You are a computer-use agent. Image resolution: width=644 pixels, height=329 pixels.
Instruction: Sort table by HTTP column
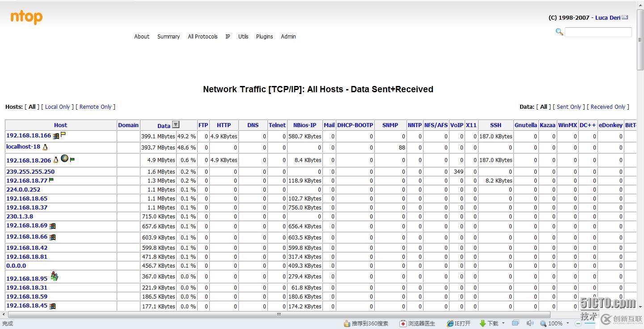pyautogui.click(x=224, y=125)
